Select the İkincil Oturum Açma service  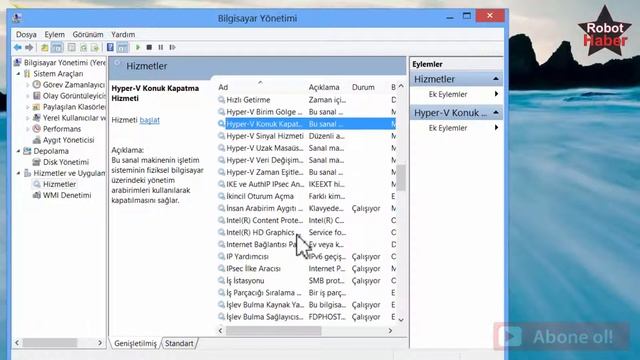pyautogui.click(x=306, y=196)
